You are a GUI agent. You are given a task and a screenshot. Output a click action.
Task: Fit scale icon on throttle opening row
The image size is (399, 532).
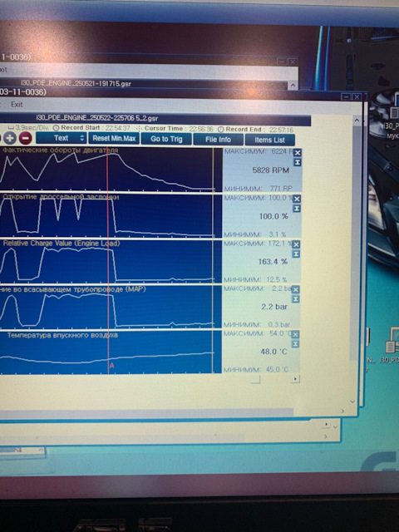tap(297, 209)
